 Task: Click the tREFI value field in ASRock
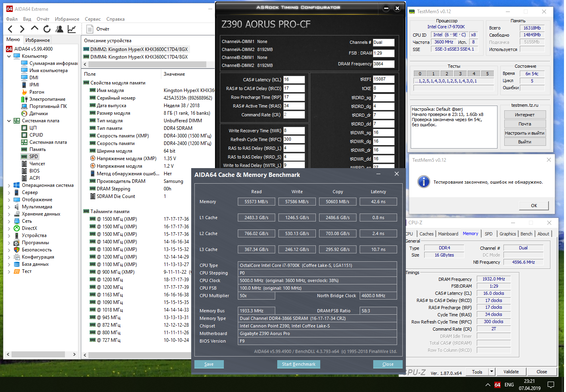click(384, 79)
